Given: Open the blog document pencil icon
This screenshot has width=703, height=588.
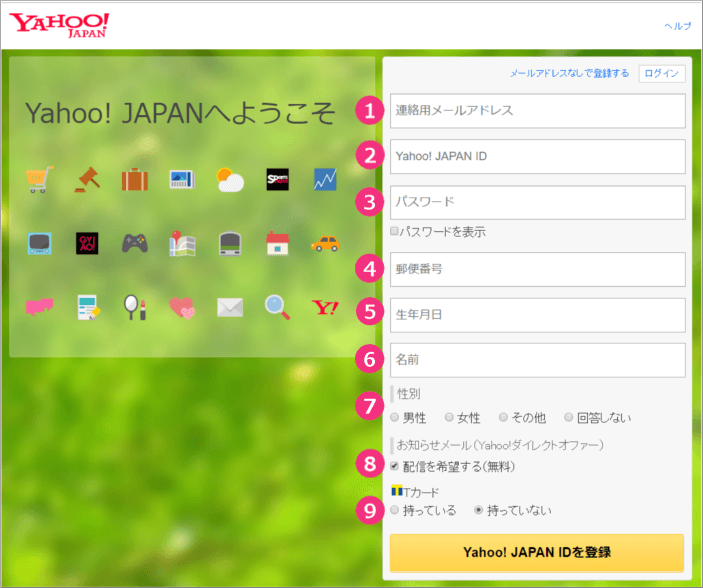Looking at the screenshot, I should (x=88, y=307).
